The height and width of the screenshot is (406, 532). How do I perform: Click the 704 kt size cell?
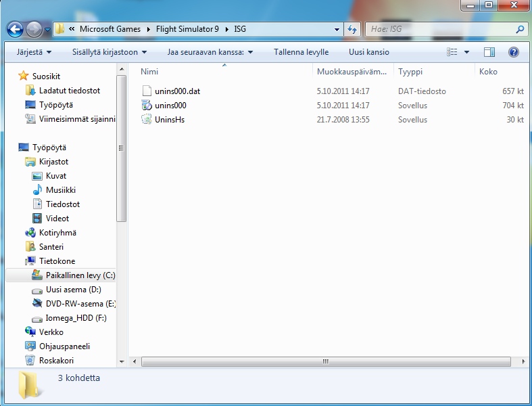click(x=513, y=106)
